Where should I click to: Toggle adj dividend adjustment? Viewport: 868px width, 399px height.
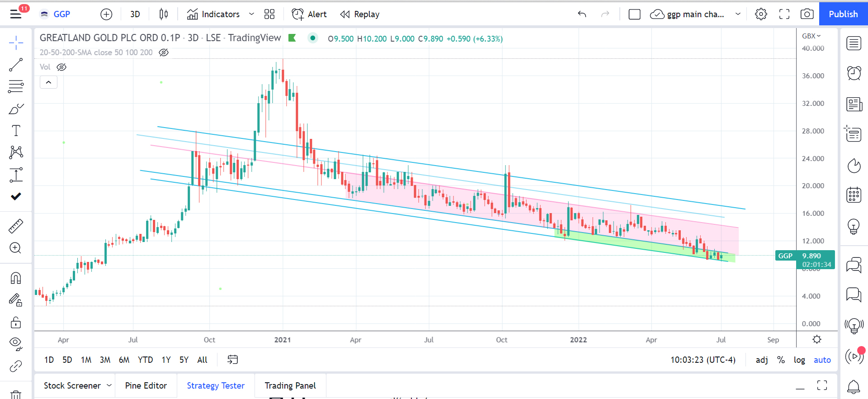762,360
